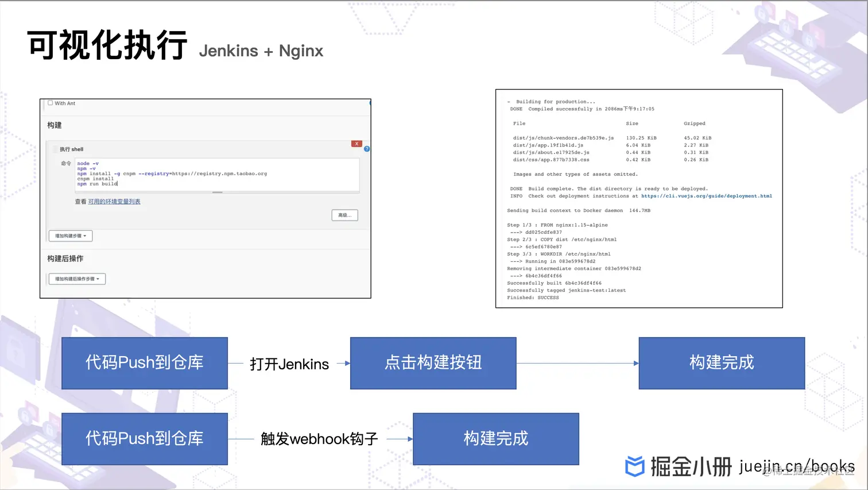Click 'dist/css/app.877b7338.css' file row

[611, 160]
